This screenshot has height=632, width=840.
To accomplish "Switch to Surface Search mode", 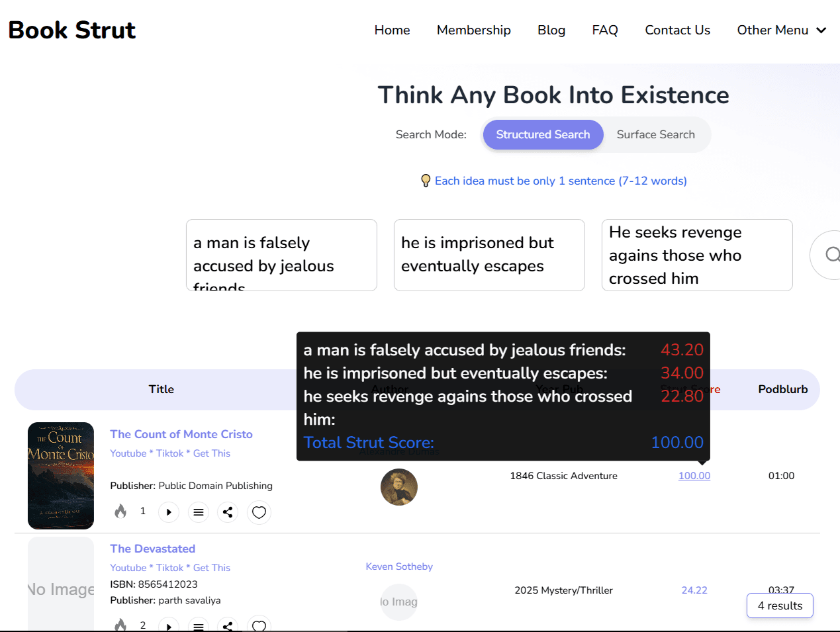I will [x=655, y=134].
